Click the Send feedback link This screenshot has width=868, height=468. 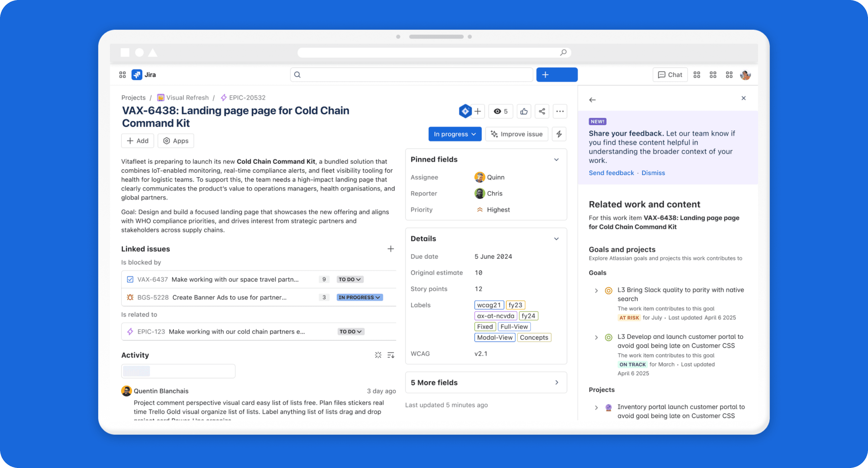(611, 173)
